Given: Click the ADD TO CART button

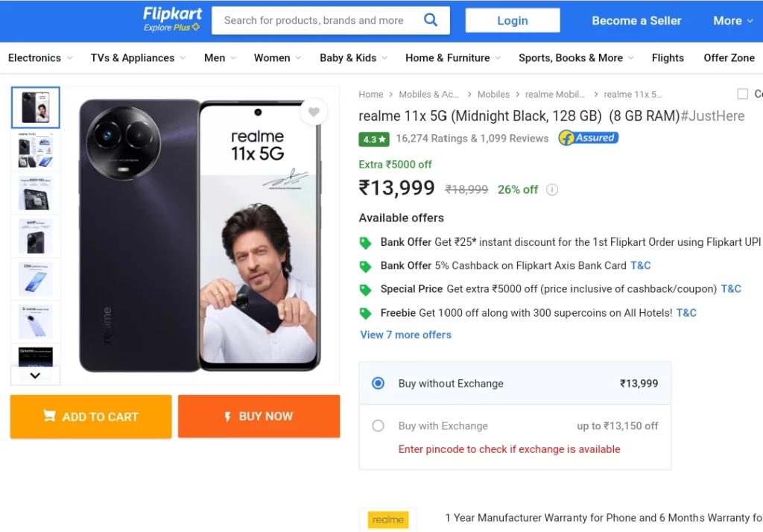Looking at the screenshot, I should [x=91, y=417].
